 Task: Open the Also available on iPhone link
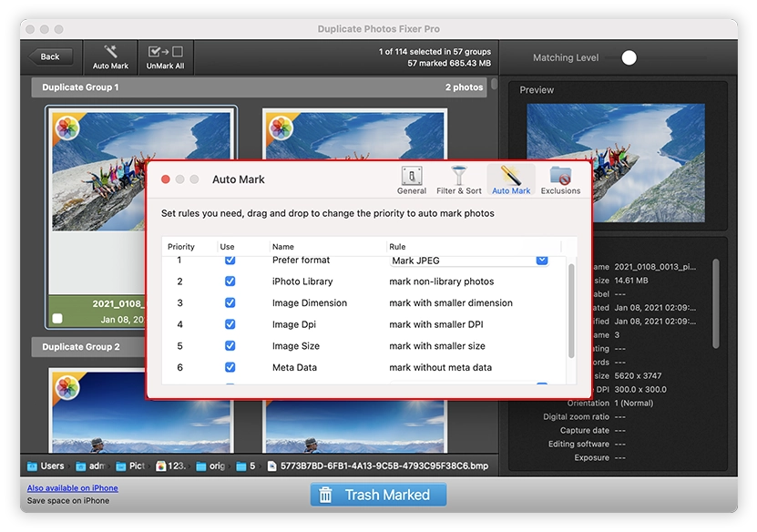click(72, 488)
